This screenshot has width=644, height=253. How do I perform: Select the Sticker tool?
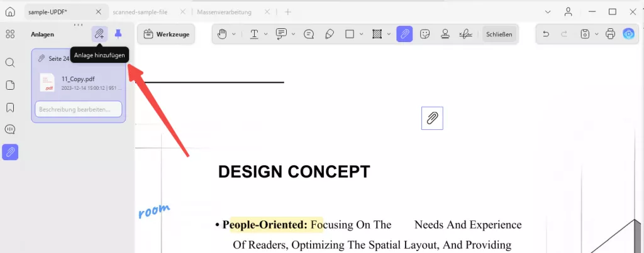pyautogui.click(x=425, y=34)
